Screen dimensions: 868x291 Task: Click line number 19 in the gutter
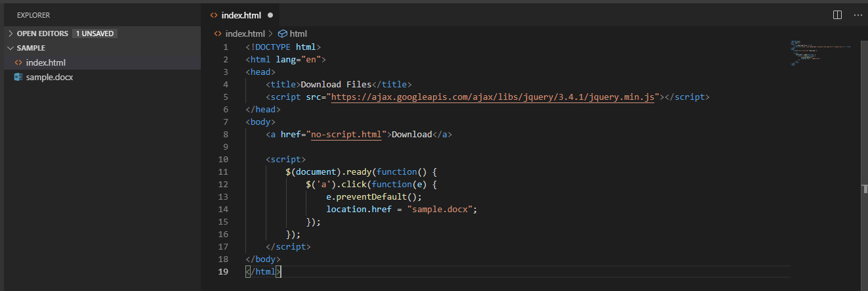click(x=223, y=271)
